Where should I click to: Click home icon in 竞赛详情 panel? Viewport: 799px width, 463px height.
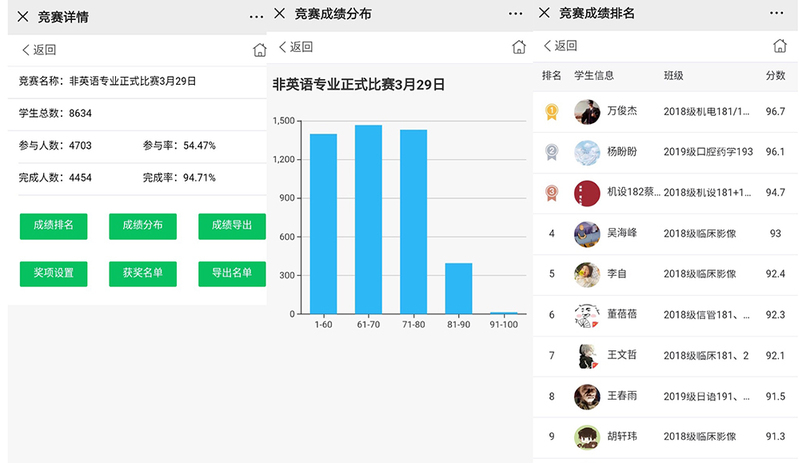[x=259, y=50]
